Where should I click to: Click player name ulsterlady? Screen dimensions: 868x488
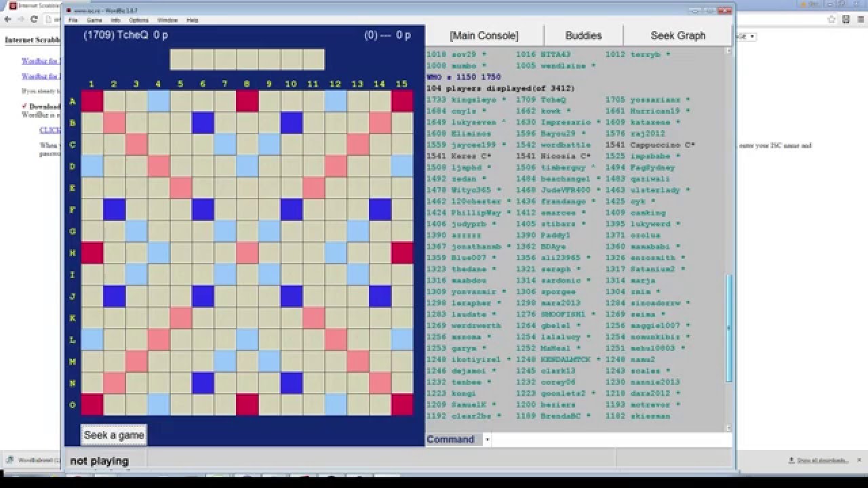click(x=656, y=190)
